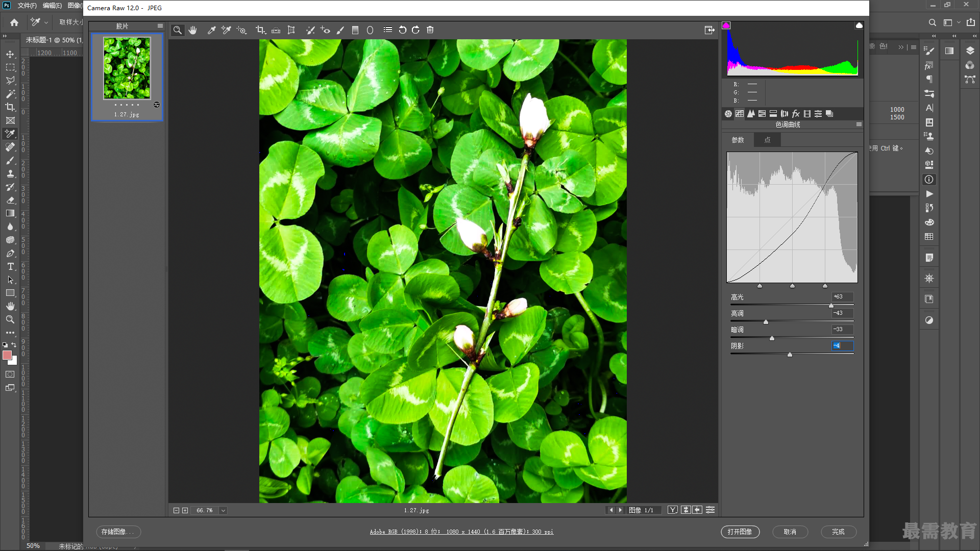Click the 存储图像 save image button
The image size is (980, 551).
pos(118,532)
